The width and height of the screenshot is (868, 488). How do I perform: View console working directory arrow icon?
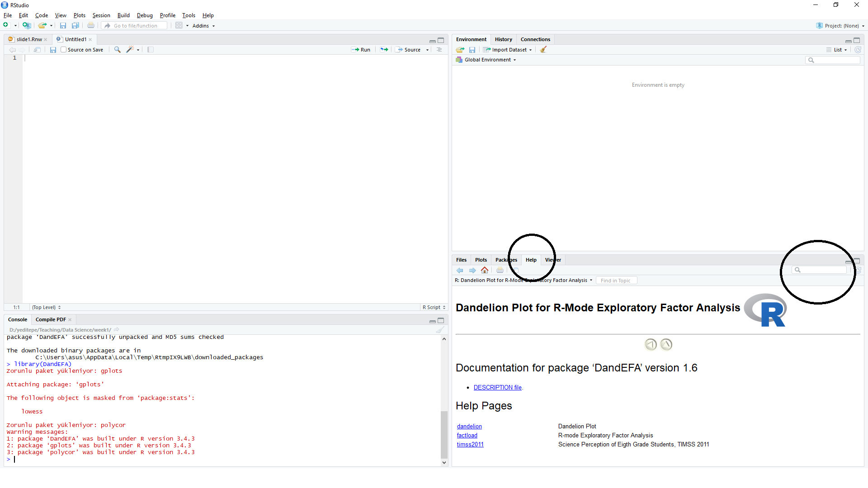tap(116, 330)
